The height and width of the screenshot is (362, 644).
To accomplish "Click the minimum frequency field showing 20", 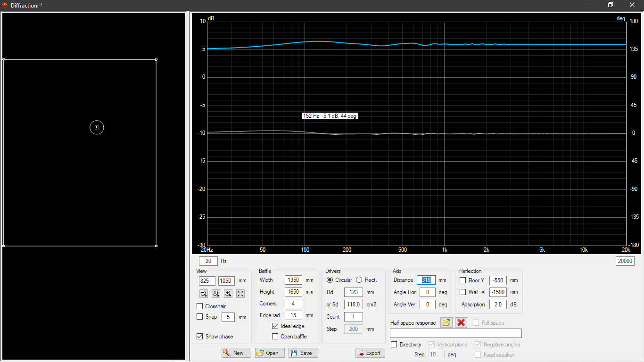I will coord(208,261).
